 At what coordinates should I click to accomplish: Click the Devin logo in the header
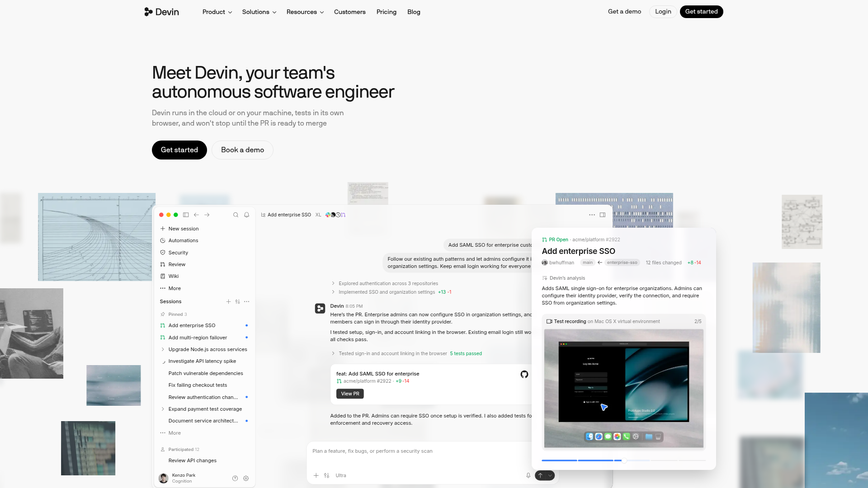(x=162, y=12)
